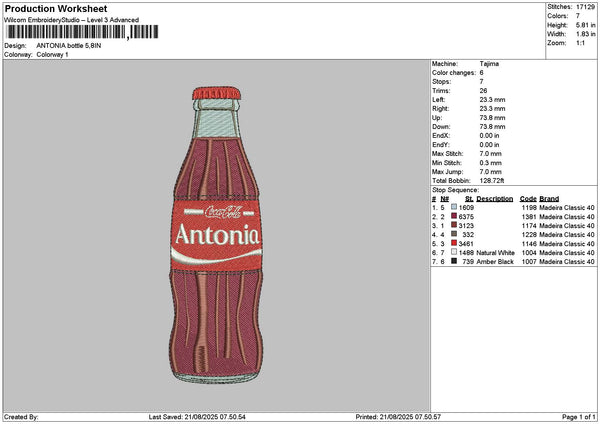Viewport: 600px width, 424px height.
Task: Click the barcode under the worksheet title
Action: [82, 32]
